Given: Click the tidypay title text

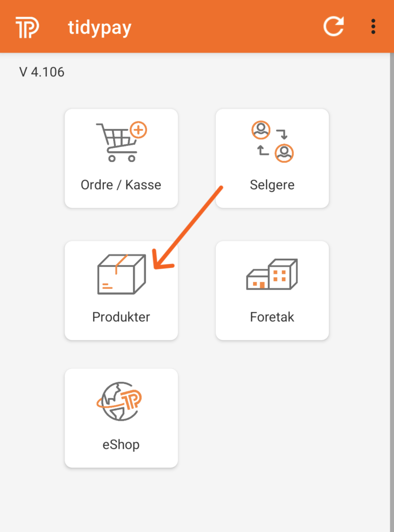Looking at the screenshot, I should click(99, 27).
